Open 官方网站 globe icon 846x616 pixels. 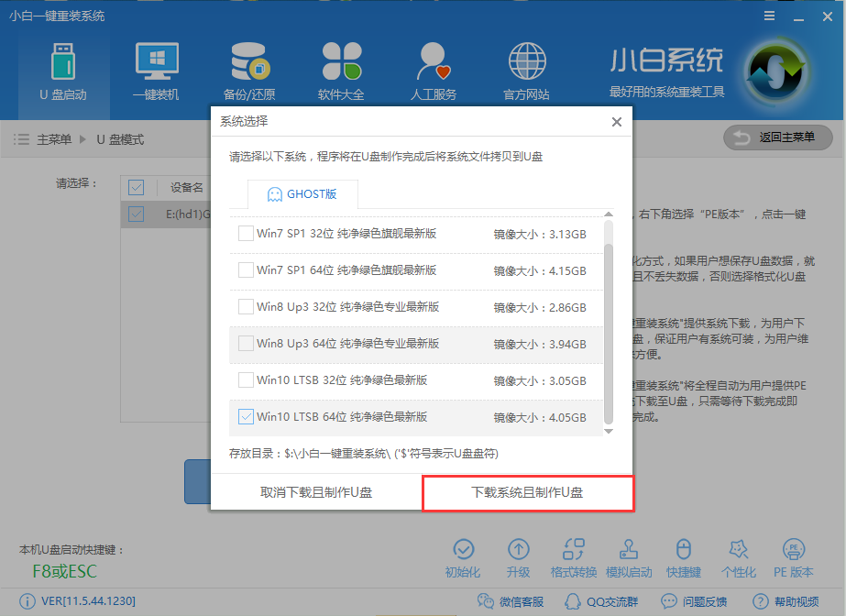526,62
